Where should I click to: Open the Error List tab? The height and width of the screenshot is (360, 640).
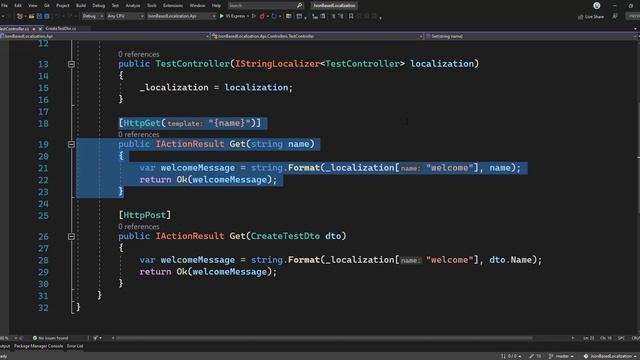(x=75, y=346)
